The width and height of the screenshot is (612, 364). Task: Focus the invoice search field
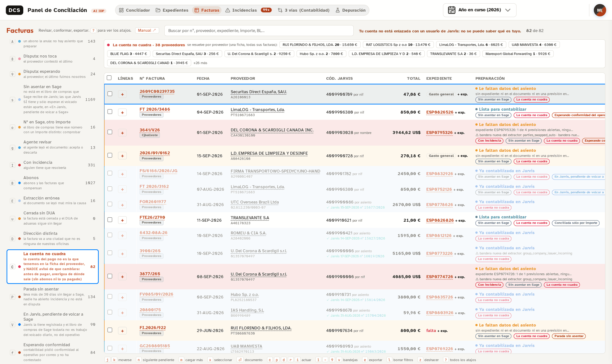tap(259, 31)
